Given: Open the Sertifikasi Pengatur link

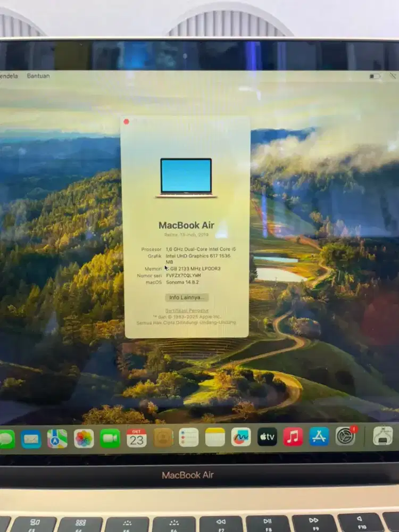Looking at the screenshot, I should (x=187, y=311).
